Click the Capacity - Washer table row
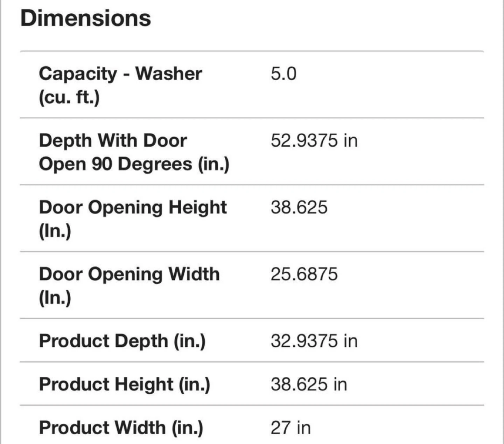This screenshot has width=504, height=444. coord(252,85)
